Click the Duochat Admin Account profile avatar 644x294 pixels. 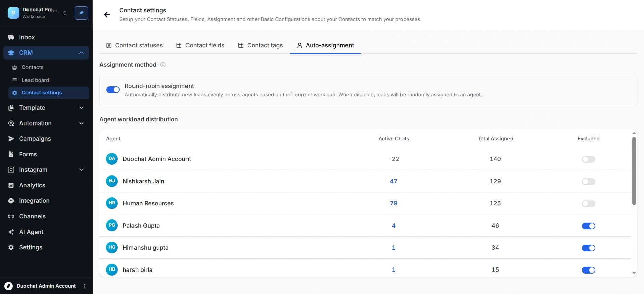click(9, 286)
